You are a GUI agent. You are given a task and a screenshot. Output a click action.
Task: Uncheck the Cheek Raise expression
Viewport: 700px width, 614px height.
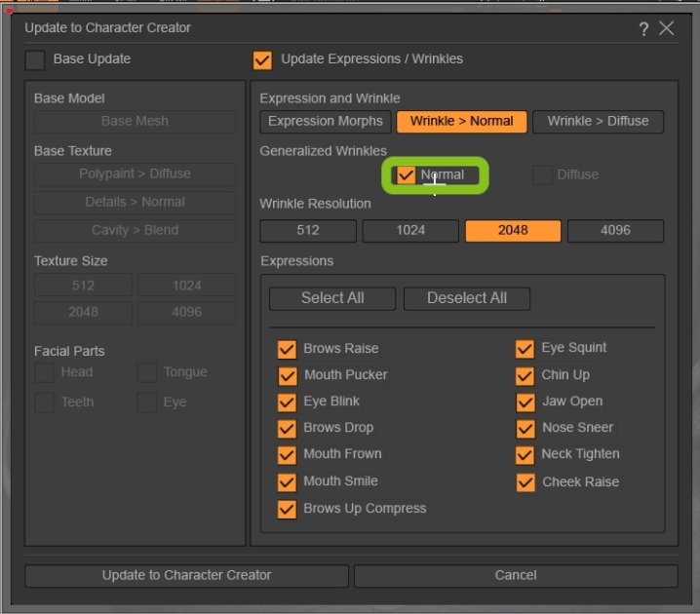click(x=525, y=482)
